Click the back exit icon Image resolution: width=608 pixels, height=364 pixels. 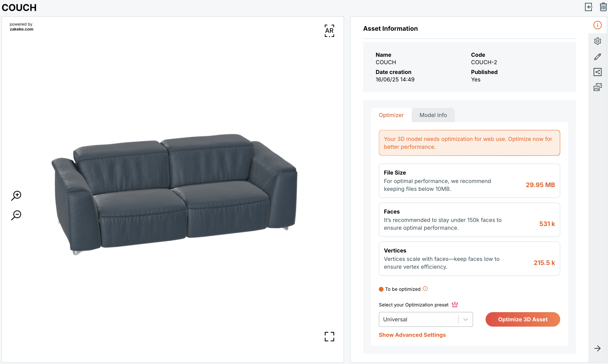tap(589, 7)
